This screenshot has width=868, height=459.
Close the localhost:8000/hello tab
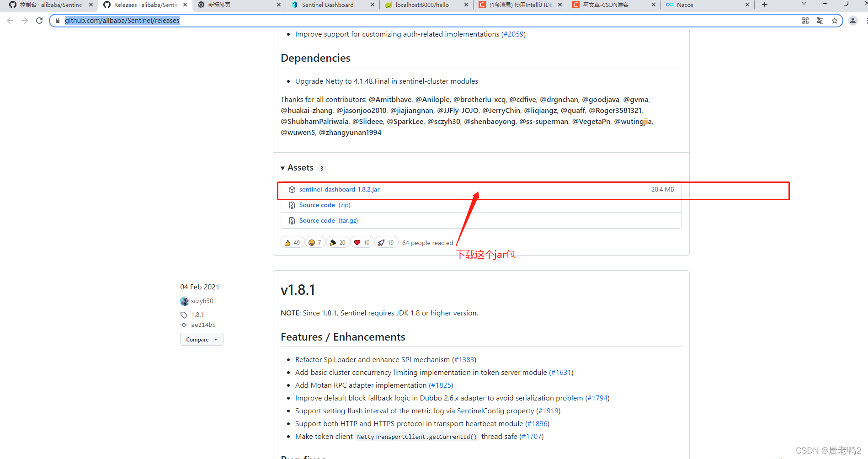(x=466, y=5)
